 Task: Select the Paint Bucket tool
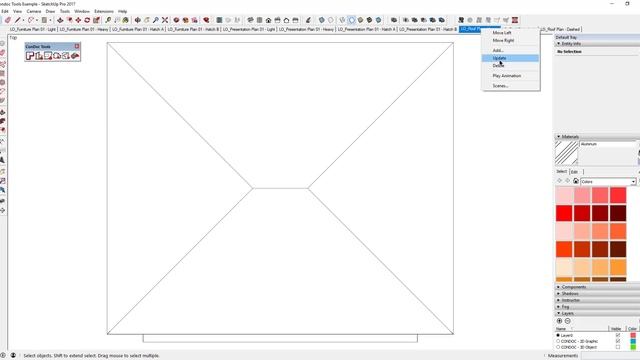(x=126, y=20)
